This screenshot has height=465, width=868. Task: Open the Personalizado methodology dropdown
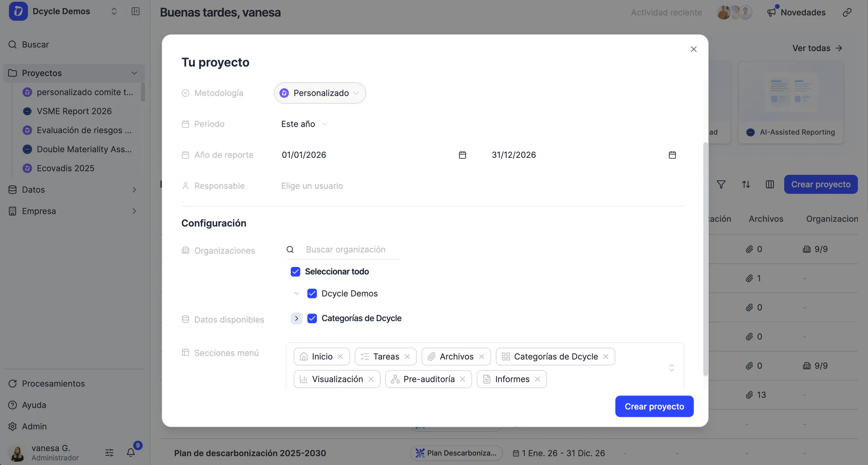[x=320, y=93]
